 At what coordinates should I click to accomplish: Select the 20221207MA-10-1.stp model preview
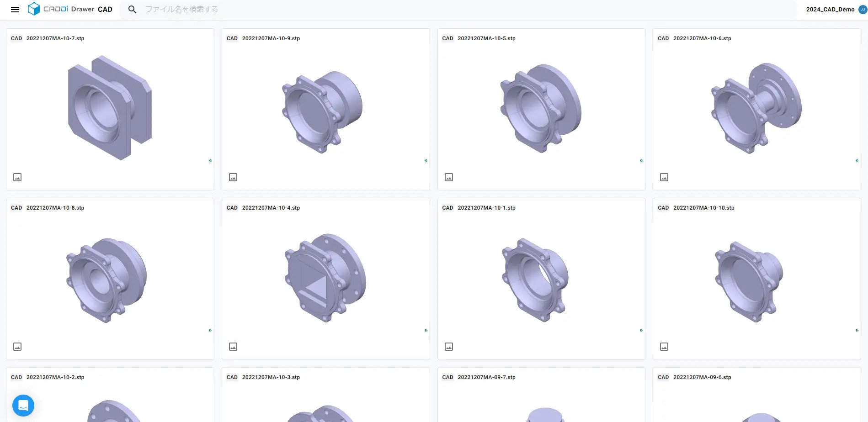(x=535, y=279)
